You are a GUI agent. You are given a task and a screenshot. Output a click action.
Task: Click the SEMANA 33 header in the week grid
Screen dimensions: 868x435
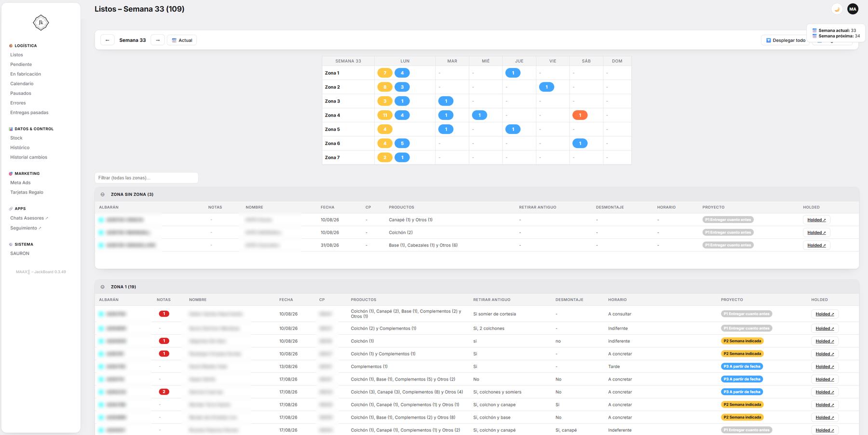point(348,61)
